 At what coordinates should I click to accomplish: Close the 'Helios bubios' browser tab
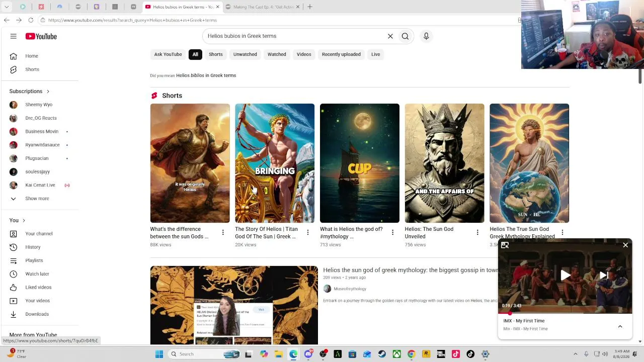pyautogui.click(x=218, y=7)
